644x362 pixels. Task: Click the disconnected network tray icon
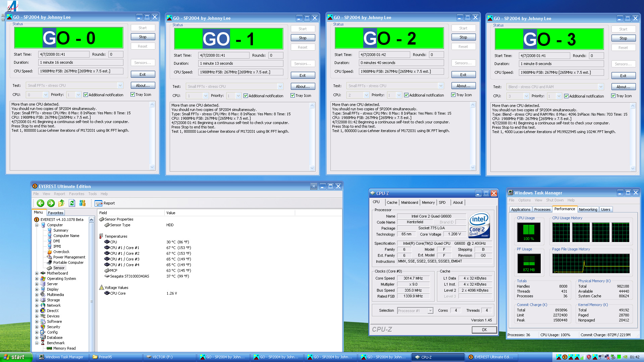tap(607, 357)
